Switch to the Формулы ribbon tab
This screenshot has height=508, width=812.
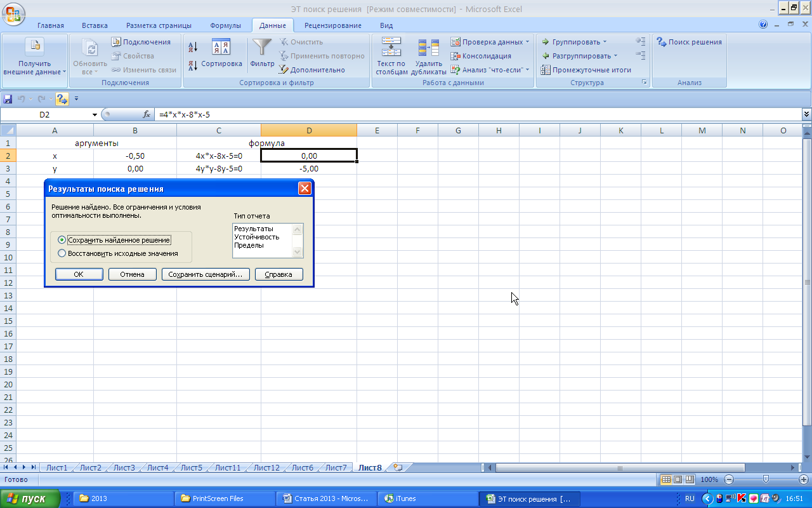coord(225,25)
